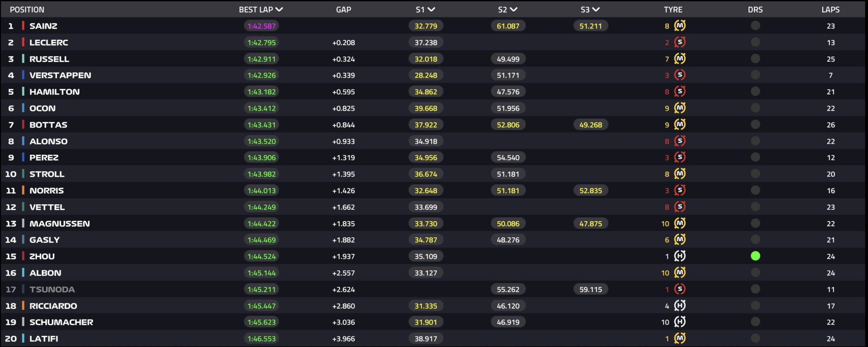868x347 pixels.
Task: Click Latifi's DRS indicator dot
Action: pyautogui.click(x=755, y=338)
